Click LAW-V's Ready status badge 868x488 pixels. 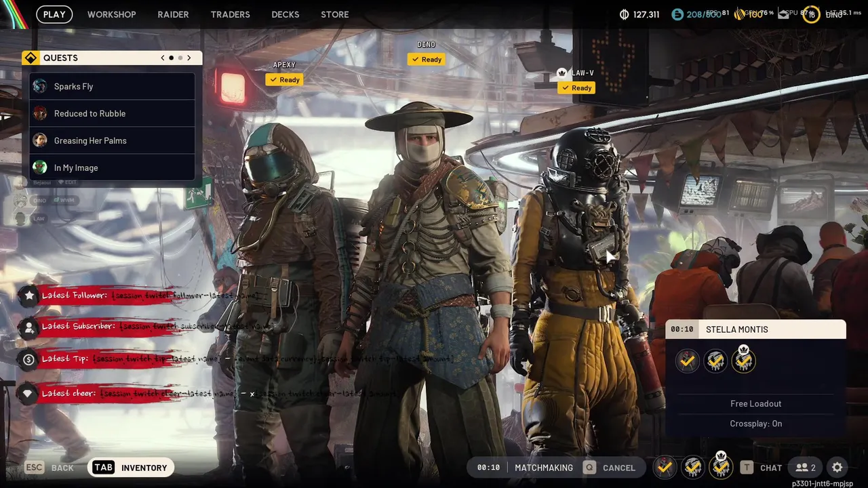tap(576, 87)
